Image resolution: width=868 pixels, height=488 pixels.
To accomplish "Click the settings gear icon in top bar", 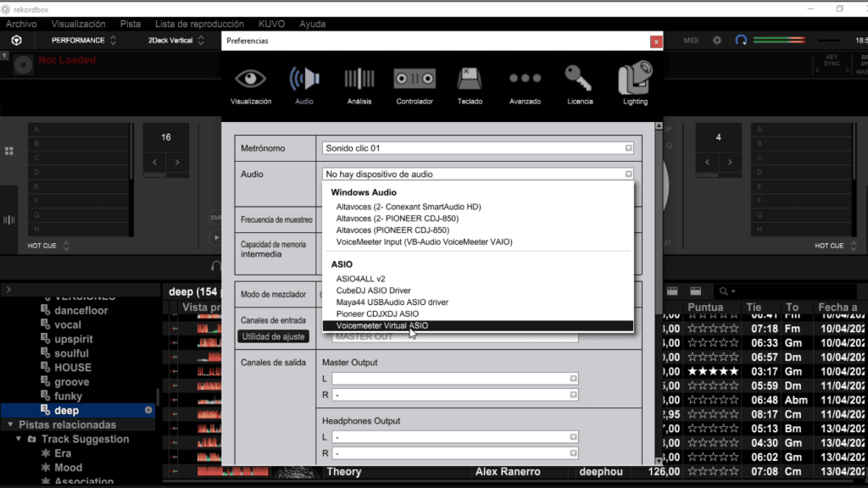I will pyautogui.click(x=717, y=41).
